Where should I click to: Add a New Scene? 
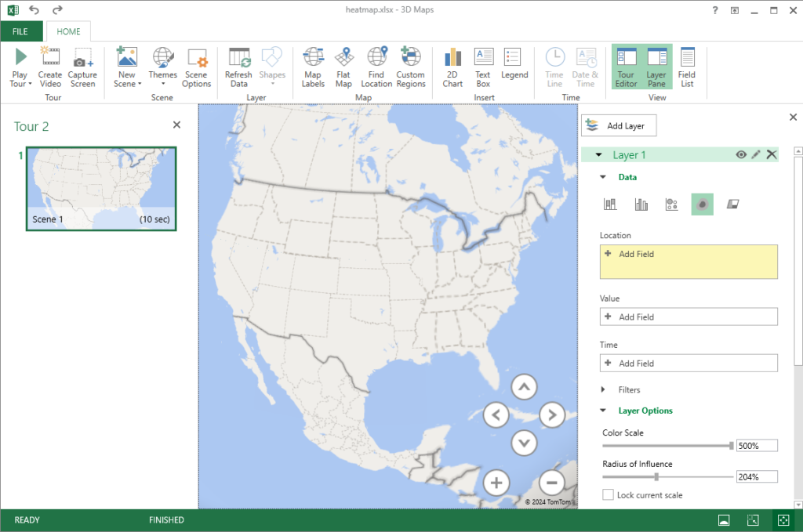tap(126, 67)
